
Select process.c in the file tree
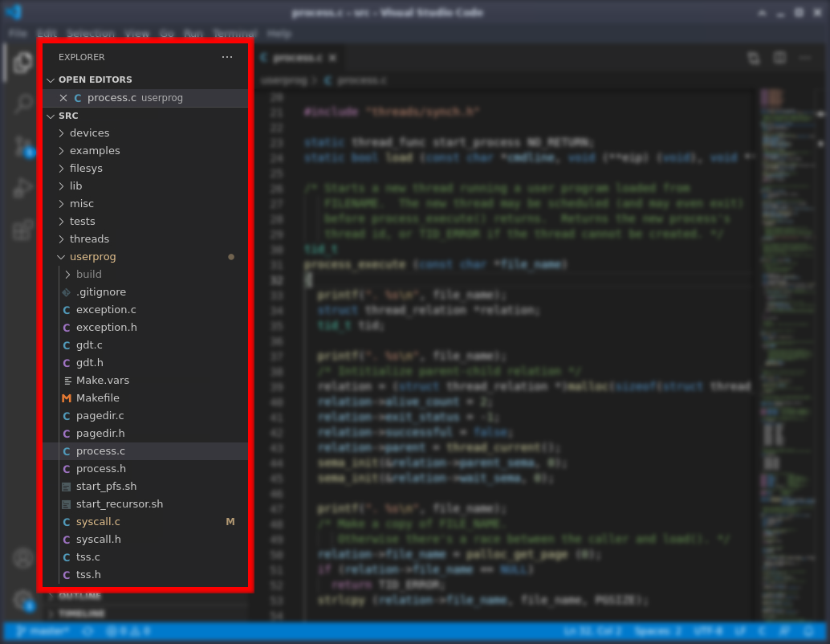(x=145, y=451)
